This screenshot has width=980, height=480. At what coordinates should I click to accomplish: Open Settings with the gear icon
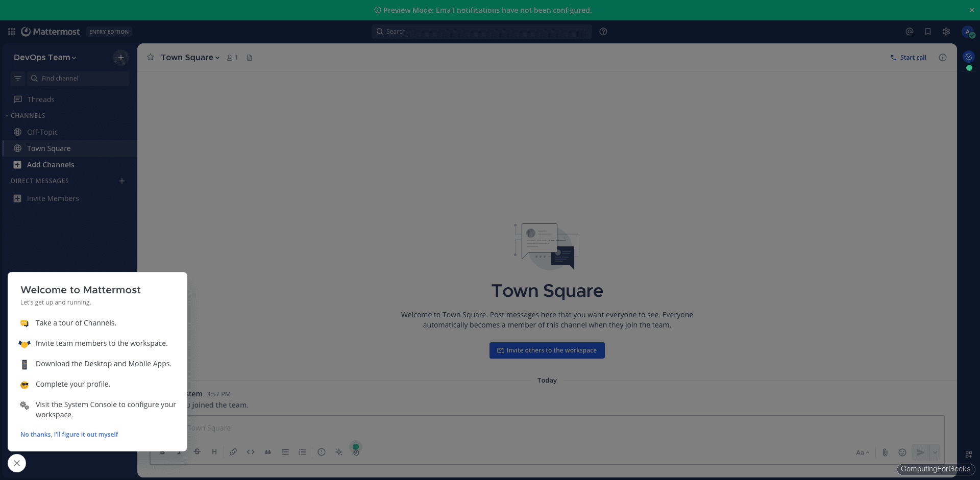[946, 31]
